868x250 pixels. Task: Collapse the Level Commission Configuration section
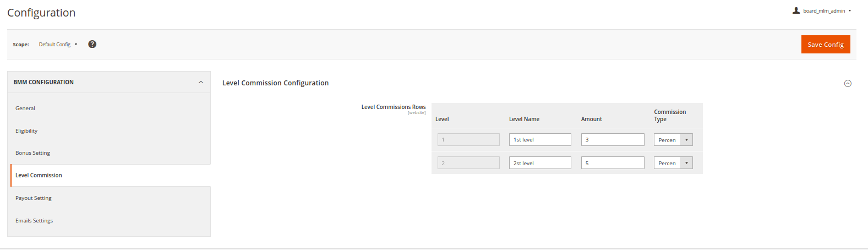pyautogui.click(x=848, y=84)
